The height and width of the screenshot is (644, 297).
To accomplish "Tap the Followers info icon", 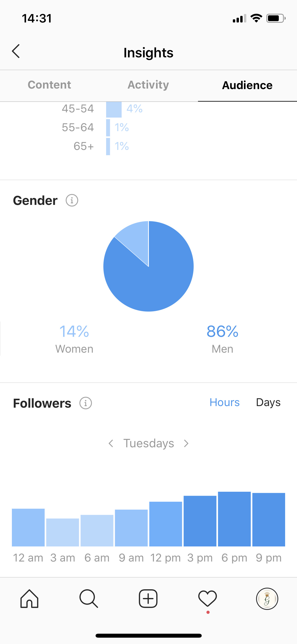I will pyautogui.click(x=86, y=403).
